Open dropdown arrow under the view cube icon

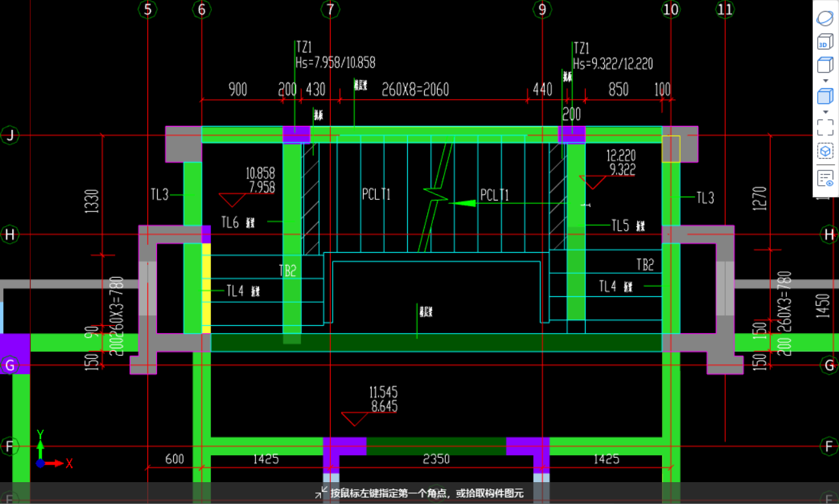coord(825,80)
